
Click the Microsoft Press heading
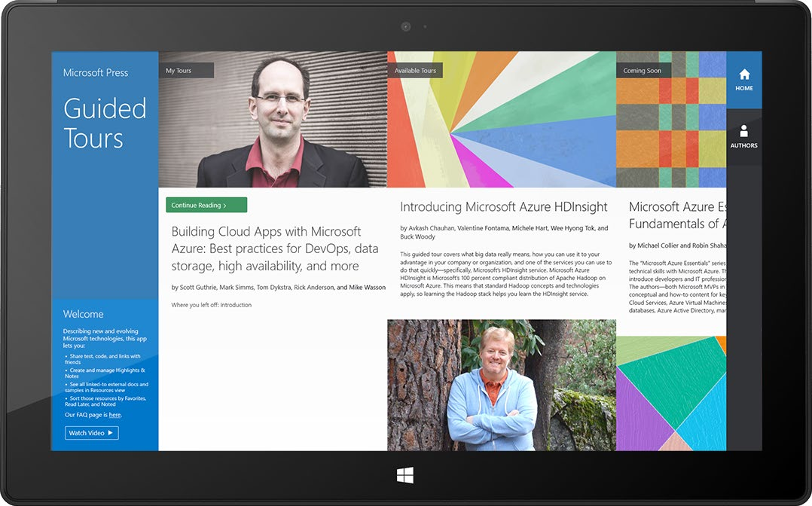96,73
